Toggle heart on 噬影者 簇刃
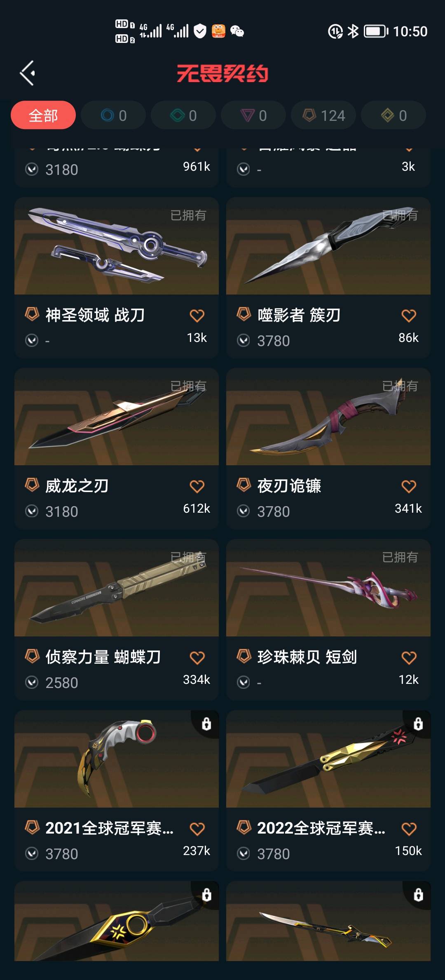 pyautogui.click(x=409, y=316)
